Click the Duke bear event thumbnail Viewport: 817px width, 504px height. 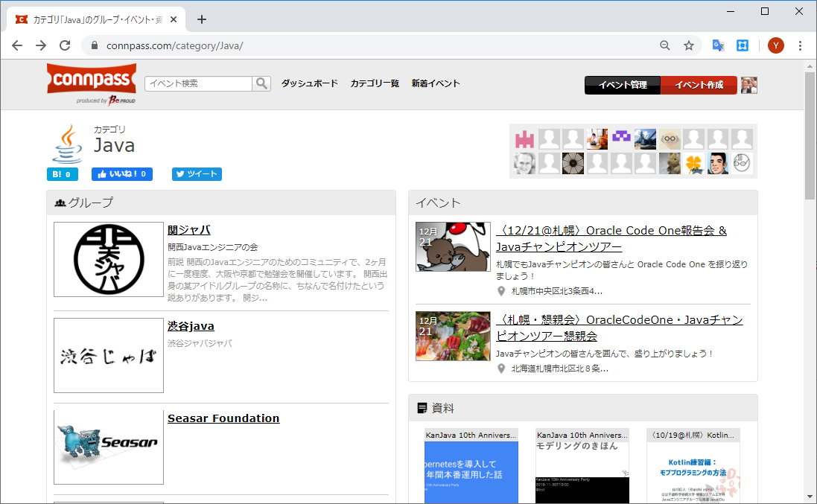pyautogui.click(x=453, y=247)
